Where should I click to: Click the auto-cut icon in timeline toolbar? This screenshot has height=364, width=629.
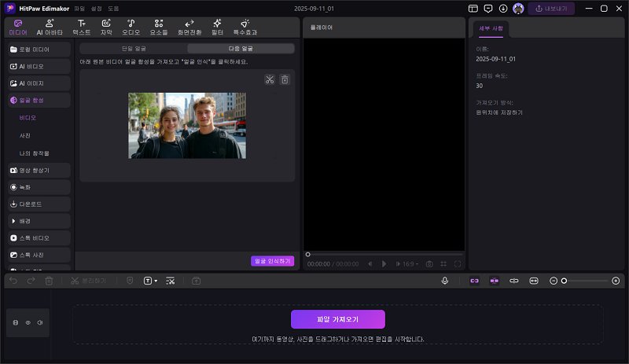171,281
